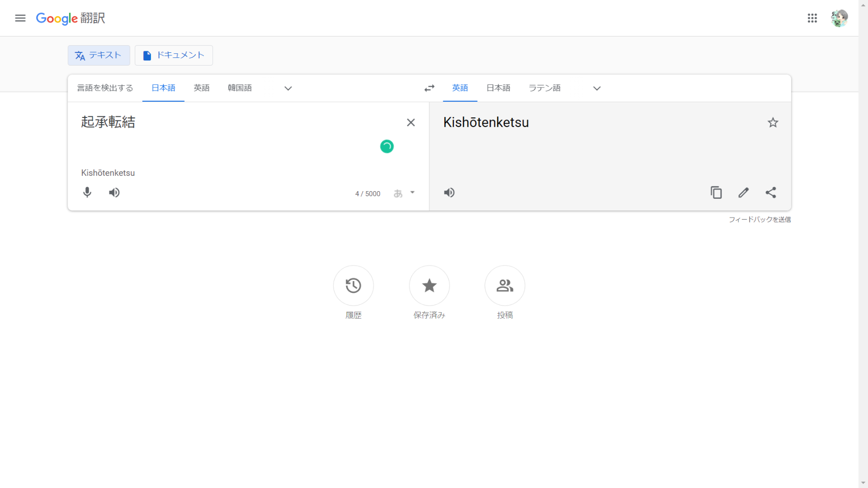Screen dimensions: 868x488
Task: Expand the source language list chevron
Action: [x=288, y=88]
